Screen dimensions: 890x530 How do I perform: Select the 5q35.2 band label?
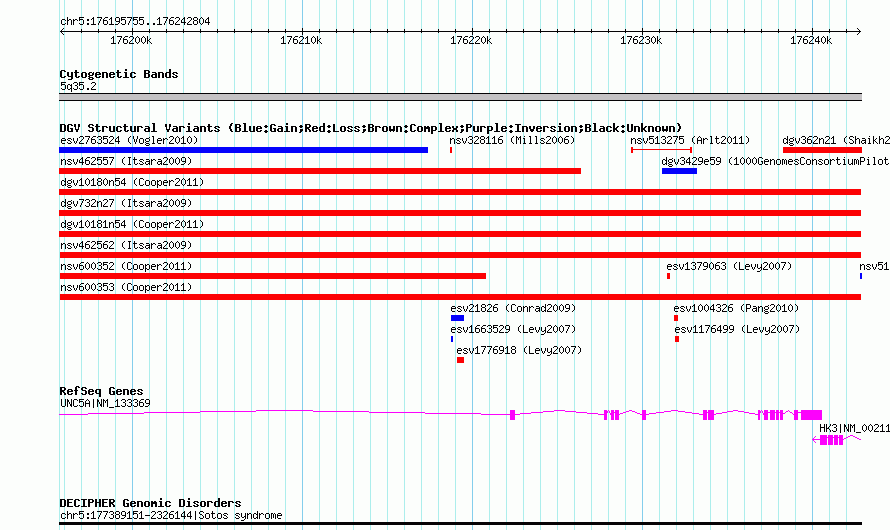pos(78,86)
